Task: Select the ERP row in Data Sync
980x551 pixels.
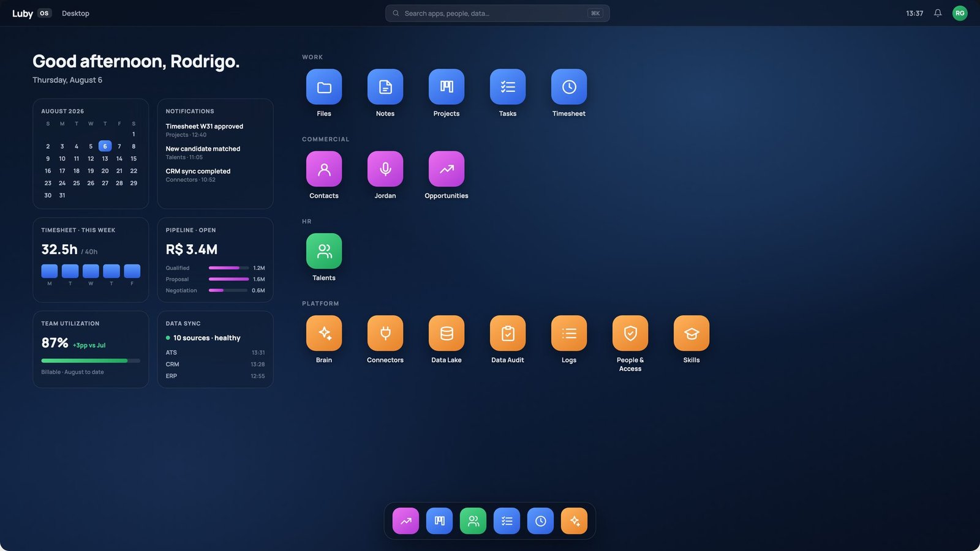Action: point(215,376)
